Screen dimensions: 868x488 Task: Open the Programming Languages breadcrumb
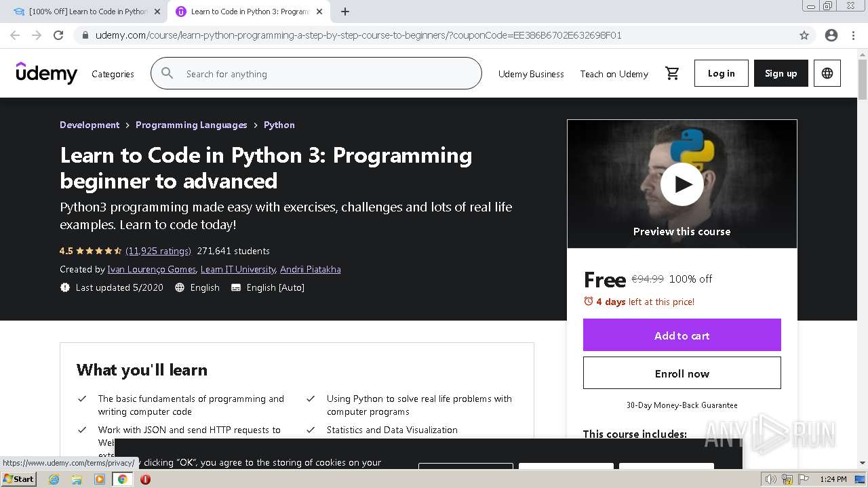point(191,125)
